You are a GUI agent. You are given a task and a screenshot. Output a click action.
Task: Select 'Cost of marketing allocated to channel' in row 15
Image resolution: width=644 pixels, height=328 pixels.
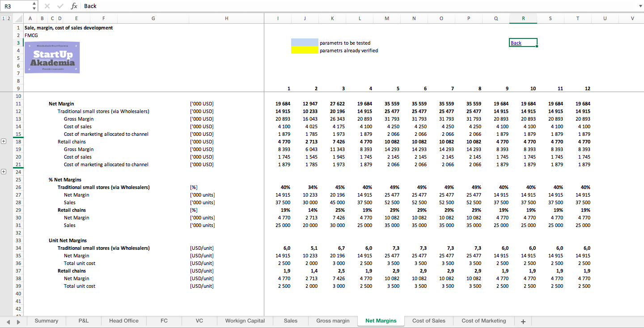106,134
